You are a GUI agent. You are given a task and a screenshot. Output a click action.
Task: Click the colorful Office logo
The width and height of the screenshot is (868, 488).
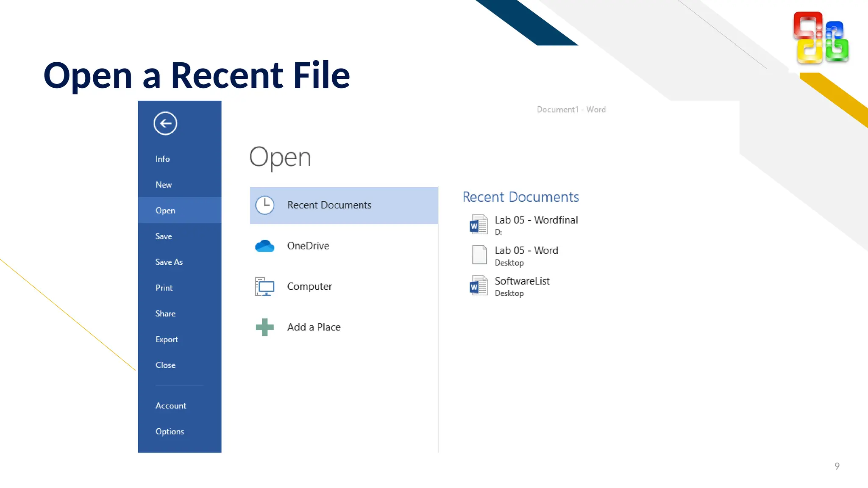click(x=821, y=38)
